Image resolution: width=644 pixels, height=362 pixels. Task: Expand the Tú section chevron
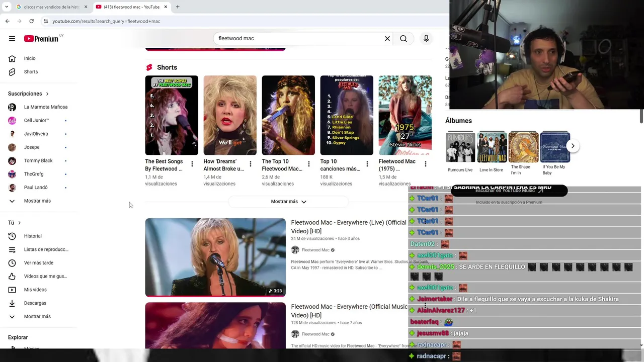coord(20,223)
